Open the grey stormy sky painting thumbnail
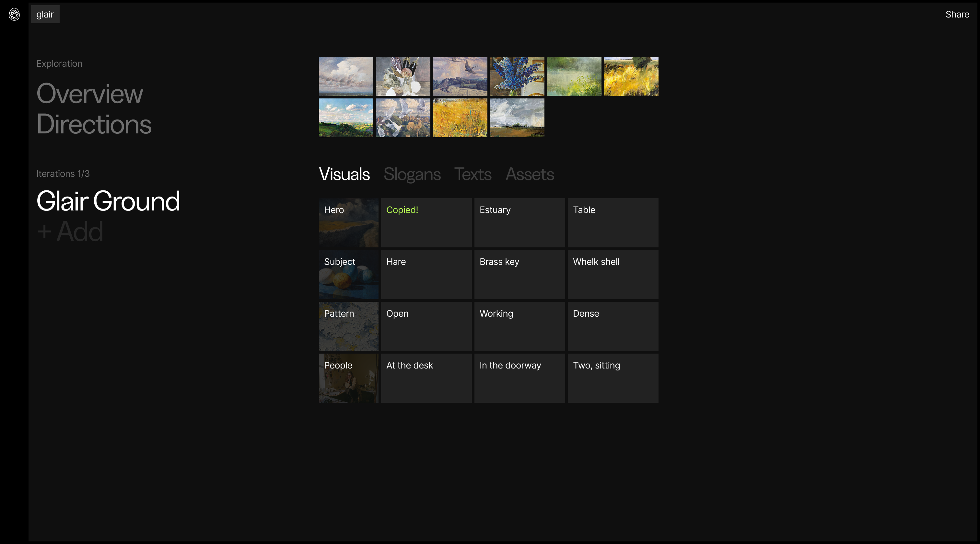This screenshot has height=544, width=980. (517, 118)
